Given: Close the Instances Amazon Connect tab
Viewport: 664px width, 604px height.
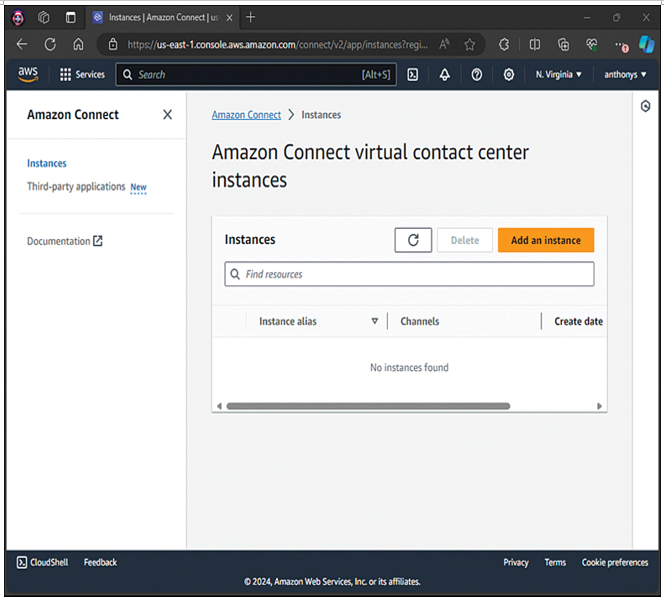Looking at the screenshot, I should click(229, 18).
